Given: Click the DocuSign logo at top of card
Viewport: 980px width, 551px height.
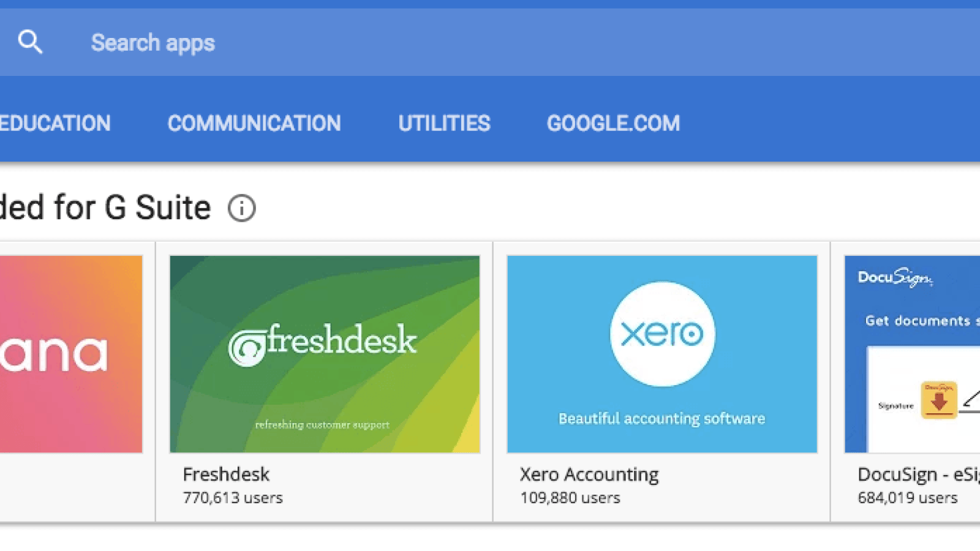Looking at the screenshot, I should (895, 277).
